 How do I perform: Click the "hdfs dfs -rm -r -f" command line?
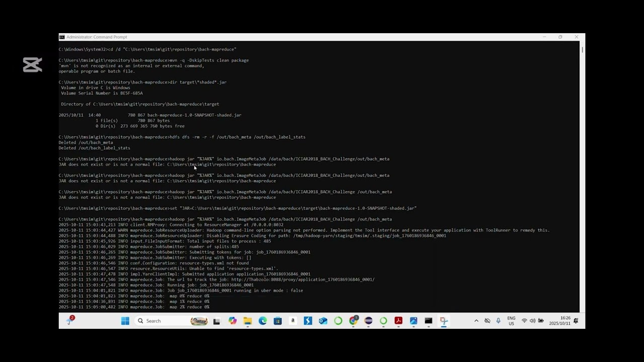182,137
